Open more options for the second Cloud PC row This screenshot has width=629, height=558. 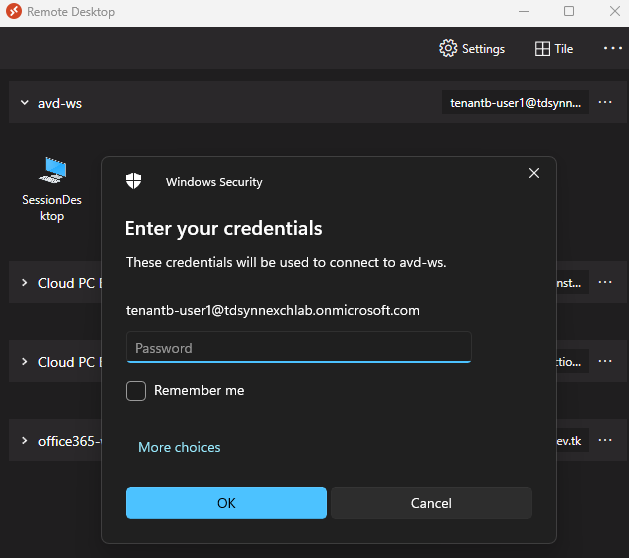click(605, 361)
